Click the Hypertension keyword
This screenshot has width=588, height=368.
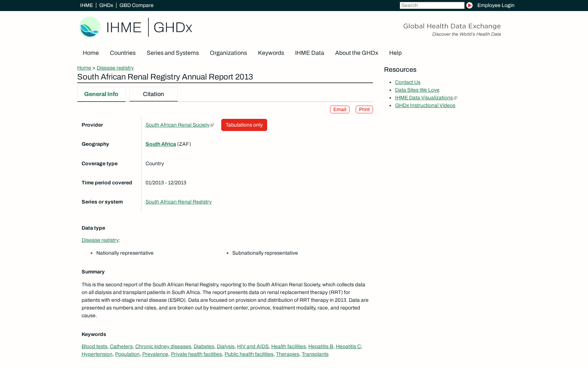[x=97, y=354]
